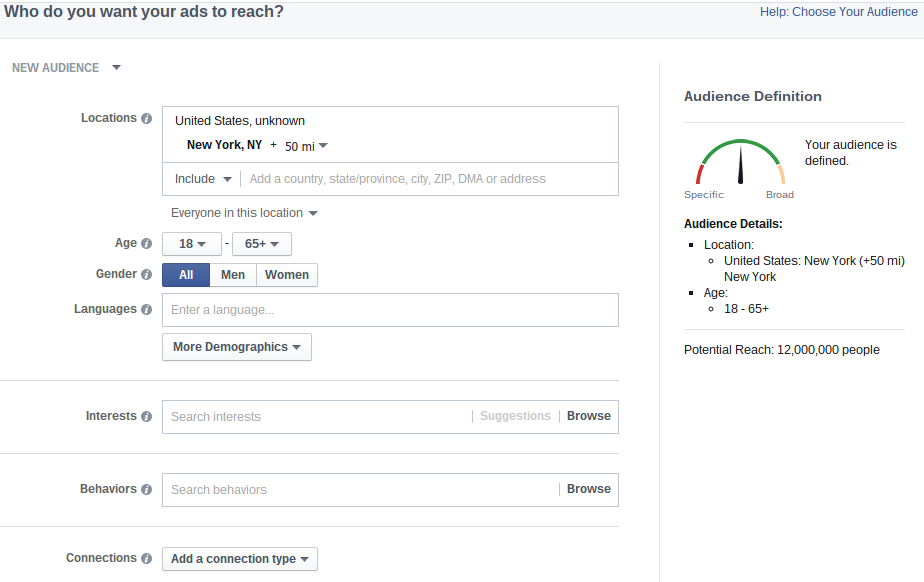This screenshot has width=924, height=582.
Task: Click the Gender info icon
Action: pyautogui.click(x=147, y=275)
